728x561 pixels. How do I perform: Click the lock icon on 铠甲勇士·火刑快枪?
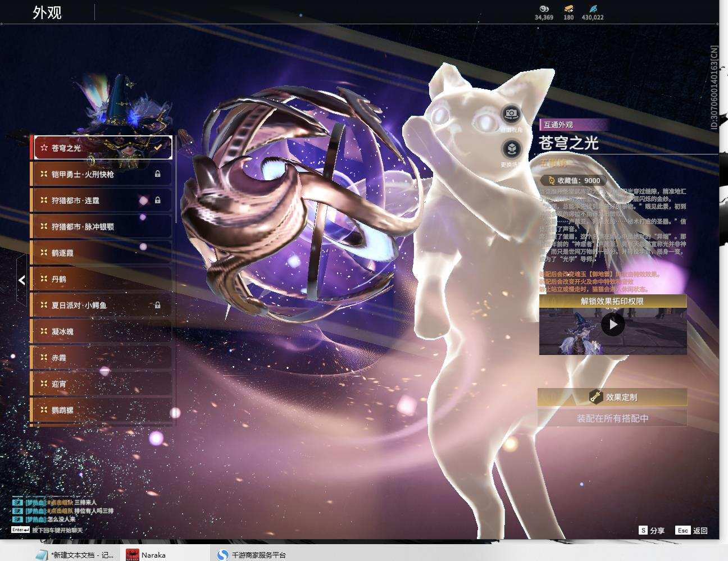click(158, 174)
